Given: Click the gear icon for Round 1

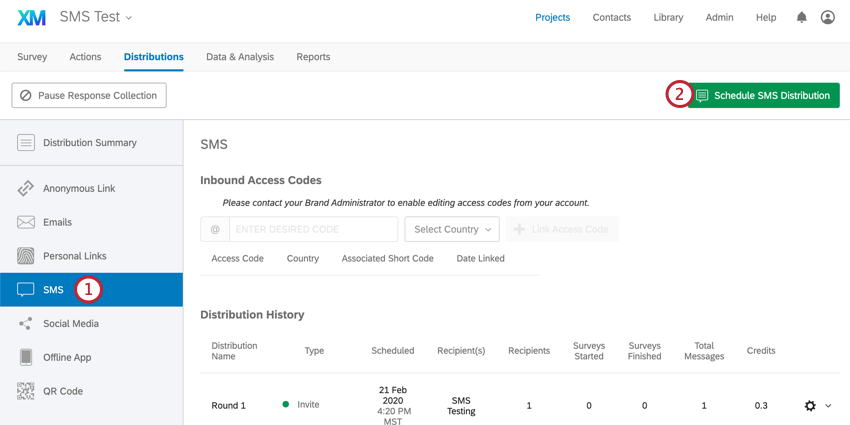Looking at the screenshot, I should tap(810, 406).
